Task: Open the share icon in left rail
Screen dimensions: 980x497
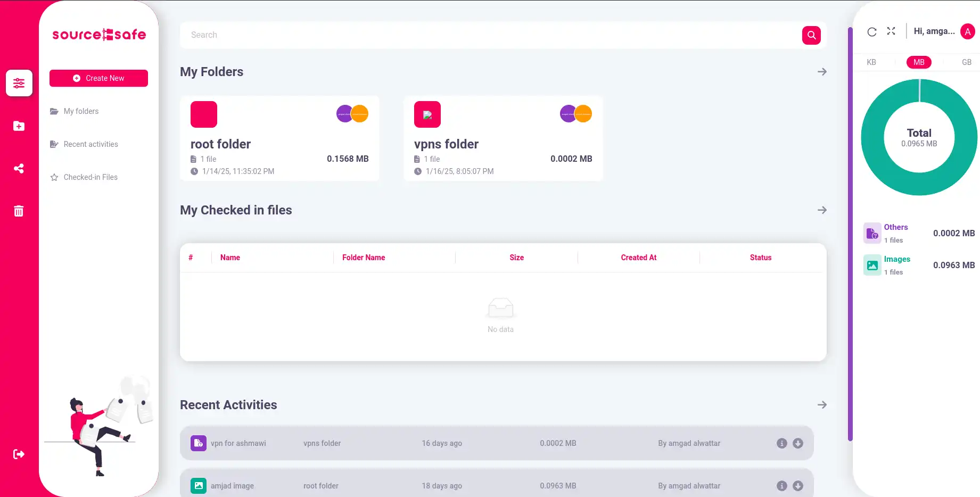Action: pyautogui.click(x=19, y=169)
